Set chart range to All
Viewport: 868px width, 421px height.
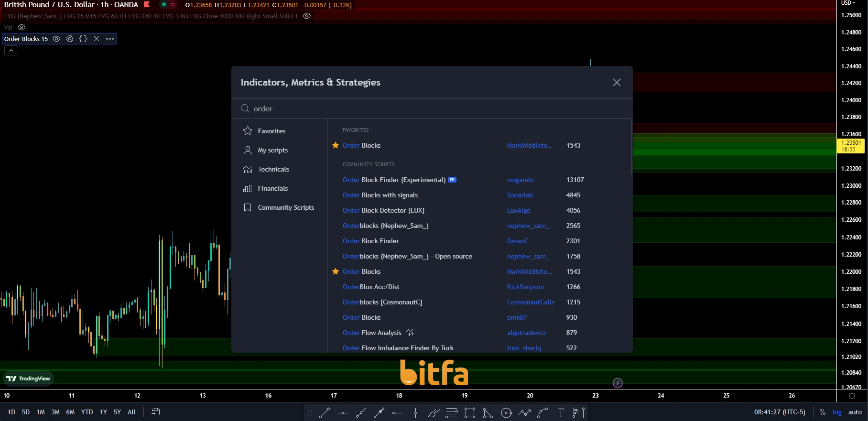tap(131, 412)
